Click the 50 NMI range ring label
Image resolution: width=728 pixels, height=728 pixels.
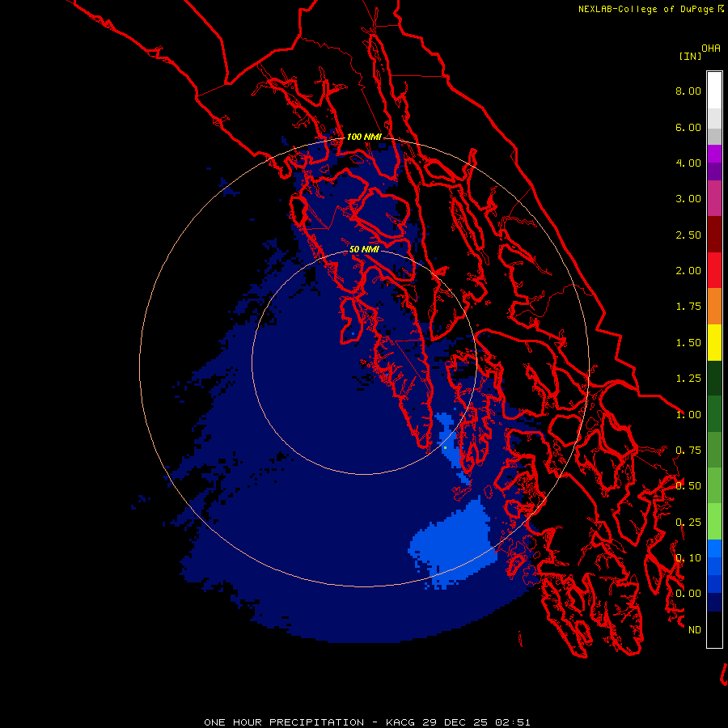[364, 249]
